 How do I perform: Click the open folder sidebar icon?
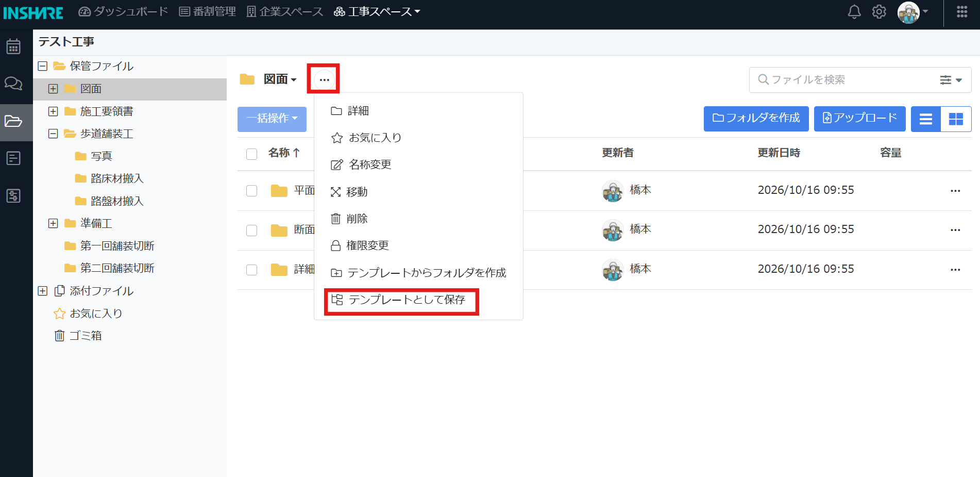pyautogui.click(x=13, y=121)
